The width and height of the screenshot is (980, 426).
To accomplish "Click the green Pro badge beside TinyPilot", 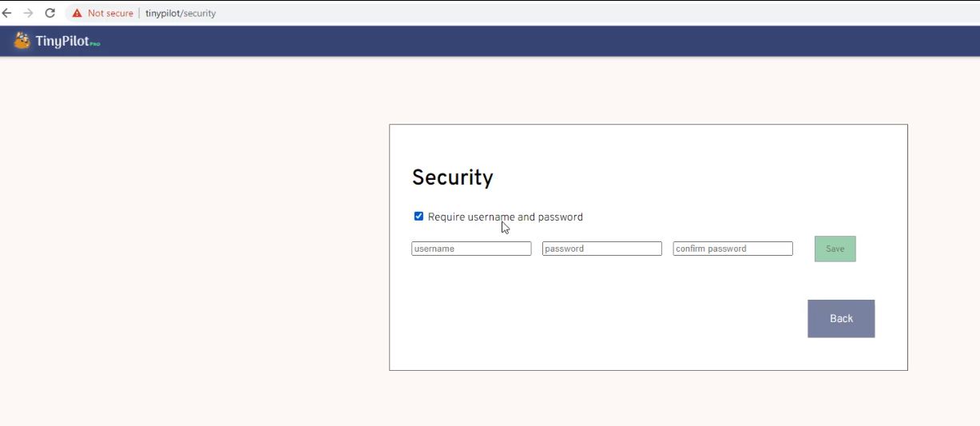I will (x=95, y=44).
